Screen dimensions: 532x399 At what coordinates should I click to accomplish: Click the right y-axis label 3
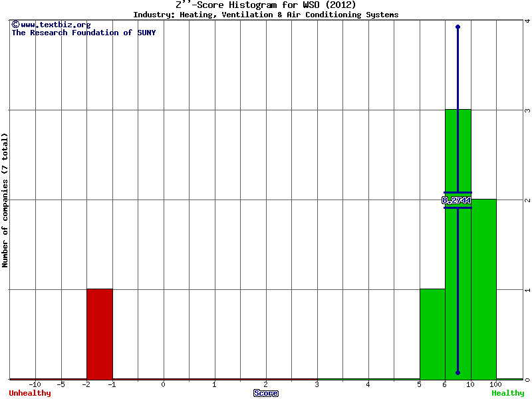(527, 110)
